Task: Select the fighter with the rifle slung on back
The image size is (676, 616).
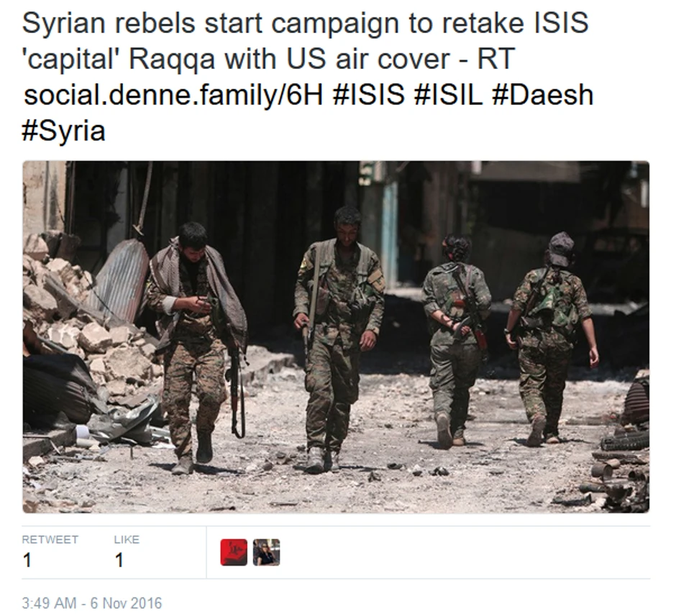Action: click(456, 340)
